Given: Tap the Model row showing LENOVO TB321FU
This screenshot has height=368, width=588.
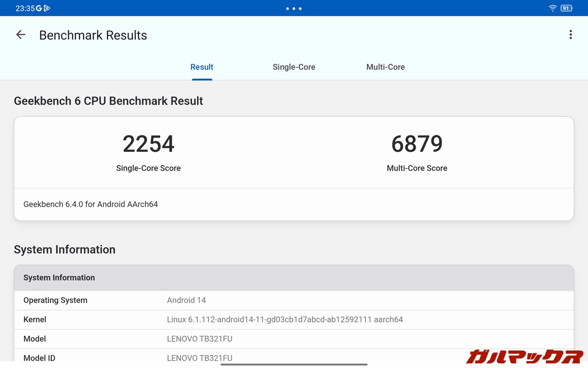Looking at the screenshot, I should [294, 339].
